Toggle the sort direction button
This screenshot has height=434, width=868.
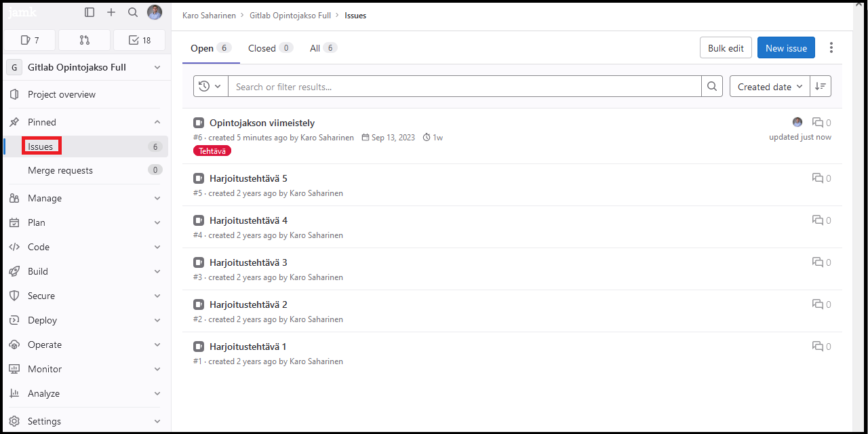[x=821, y=86]
